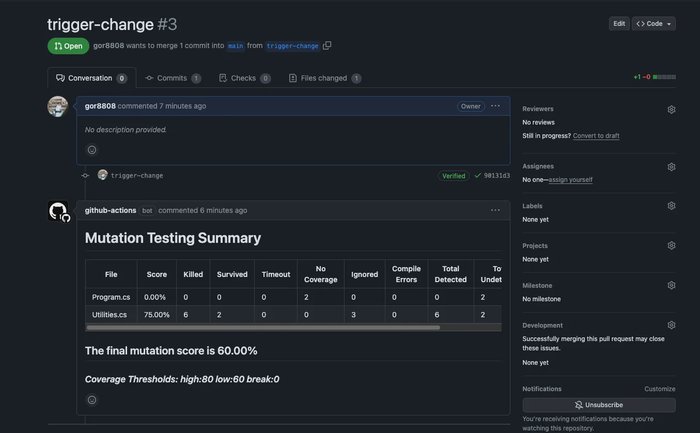Open options menu on gor8808's comment
Screen dimensions: 700x433
[x=495, y=106]
